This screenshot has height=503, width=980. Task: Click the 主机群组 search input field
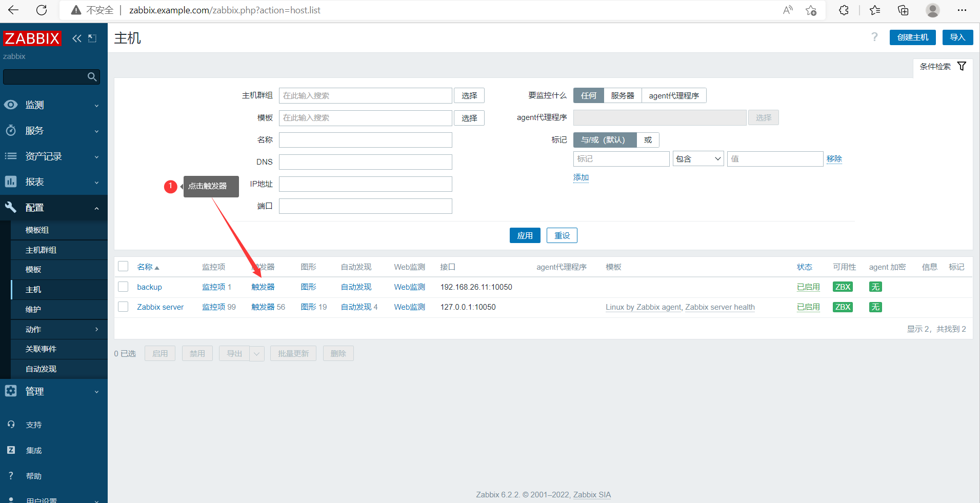pos(366,95)
